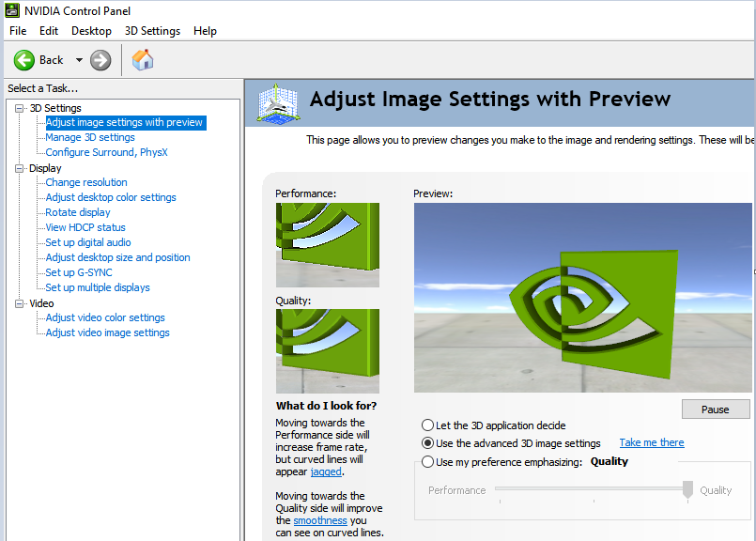Image resolution: width=756 pixels, height=541 pixels.
Task: Click the 3D Settings tree label
Action: tap(55, 108)
